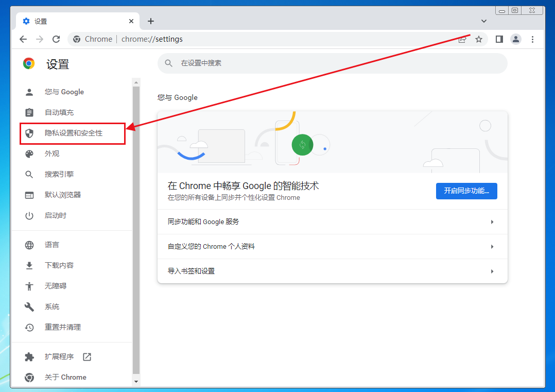
Task: Close the 设置 tab
Action: coord(131,21)
